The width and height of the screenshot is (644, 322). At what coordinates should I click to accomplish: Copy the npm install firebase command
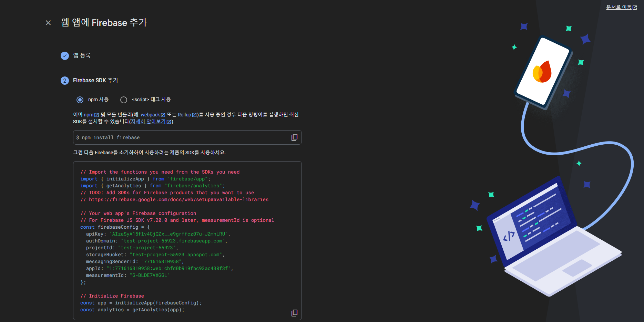[x=294, y=137]
